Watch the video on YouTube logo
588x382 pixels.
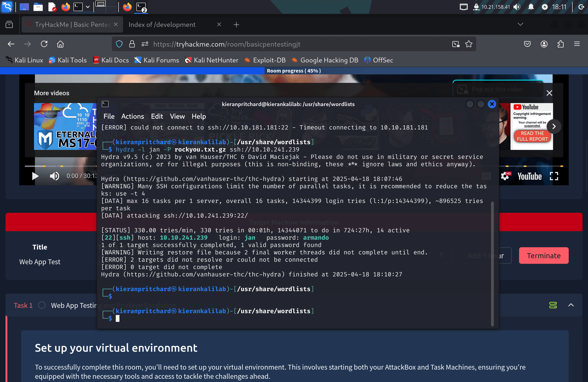point(529,176)
